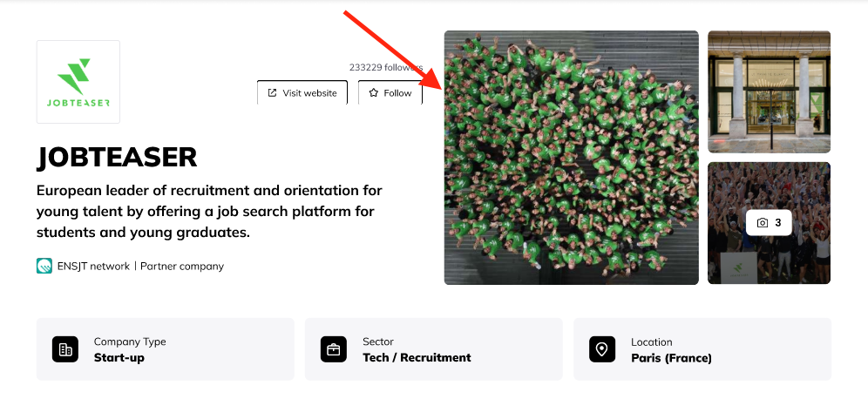This screenshot has width=868, height=399.
Task: Click the JOBTEASER heading title
Action: (117, 157)
